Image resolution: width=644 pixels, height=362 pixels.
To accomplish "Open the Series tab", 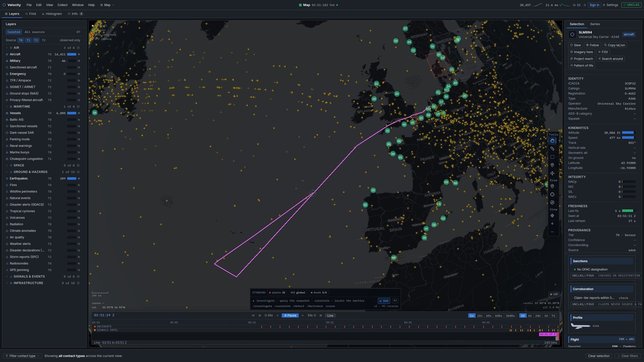I will (x=595, y=24).
